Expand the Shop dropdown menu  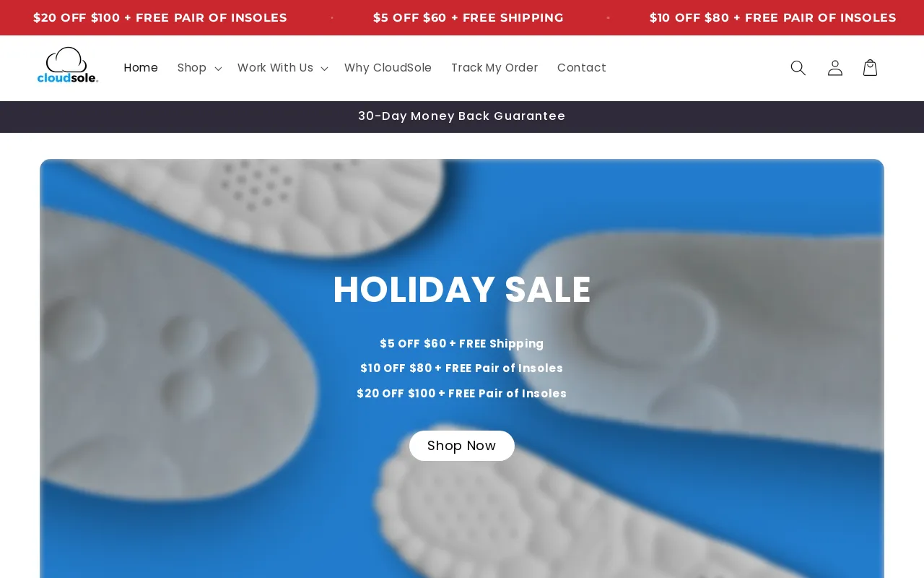tap(192, 67)
